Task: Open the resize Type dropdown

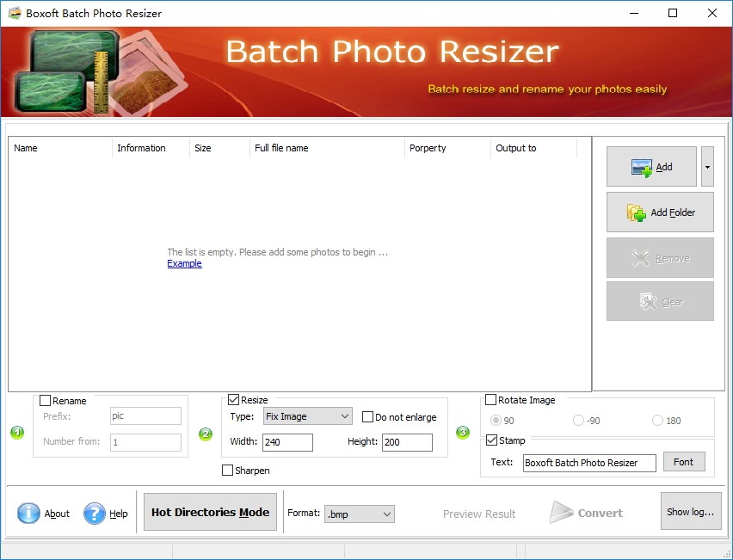Action: click(308, 416)
